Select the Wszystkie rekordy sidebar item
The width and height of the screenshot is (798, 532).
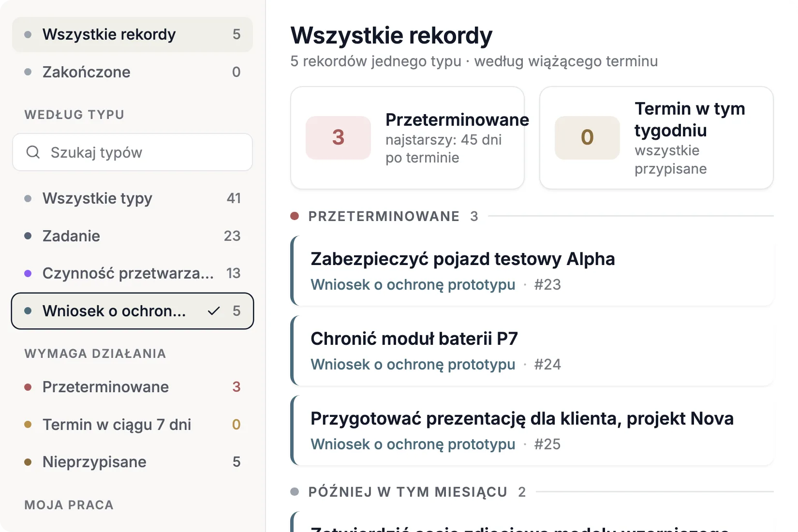tap(133, 34)
